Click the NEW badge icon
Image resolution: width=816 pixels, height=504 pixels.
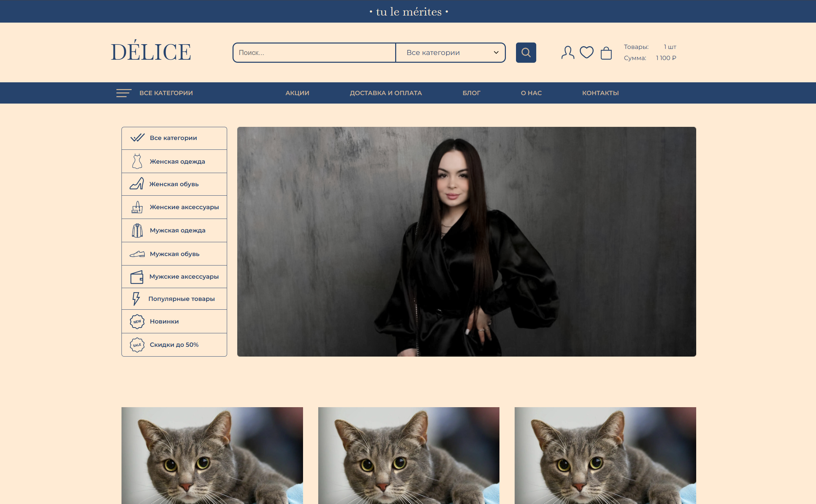click(137, 321)
